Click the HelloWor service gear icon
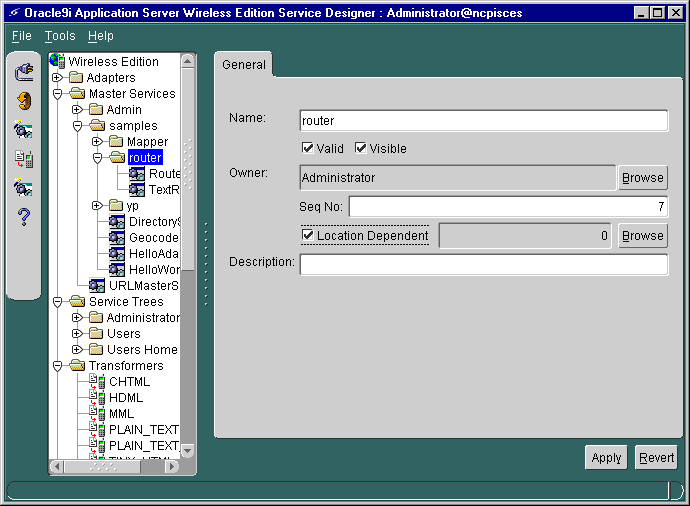The height and width of the screenshot is (506, 690). (x=117, y=269)
